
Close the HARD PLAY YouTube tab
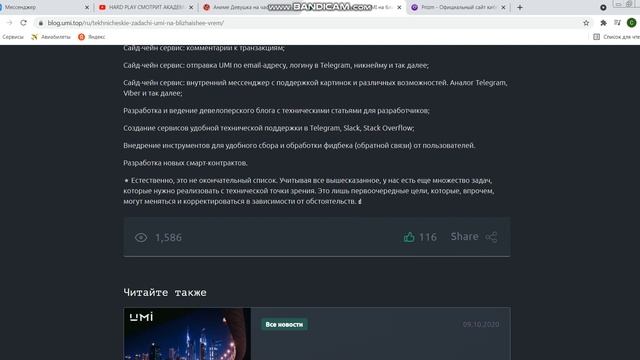191,7
